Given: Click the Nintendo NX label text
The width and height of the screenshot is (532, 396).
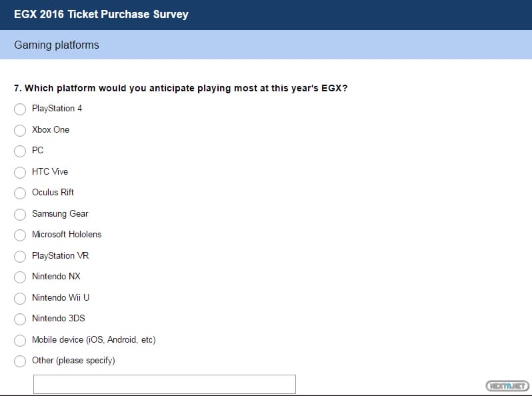Looking at the screenshot, I should pos(56,277).
